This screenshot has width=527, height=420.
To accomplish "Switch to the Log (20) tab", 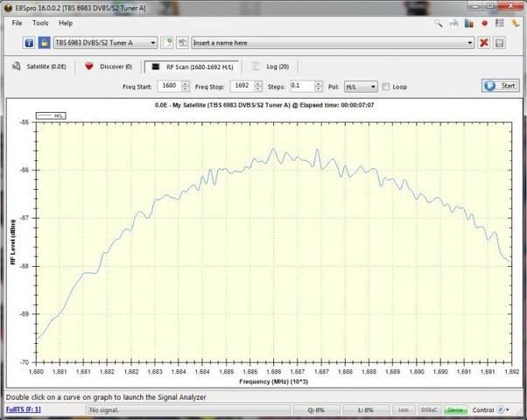I will point(271,66).
